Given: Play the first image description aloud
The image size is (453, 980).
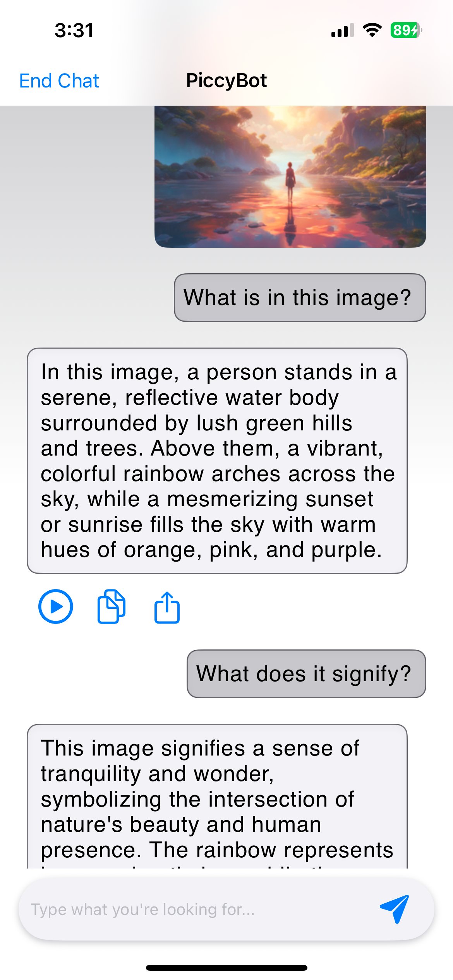Looking at the screenshot, I should pos(55,607).
